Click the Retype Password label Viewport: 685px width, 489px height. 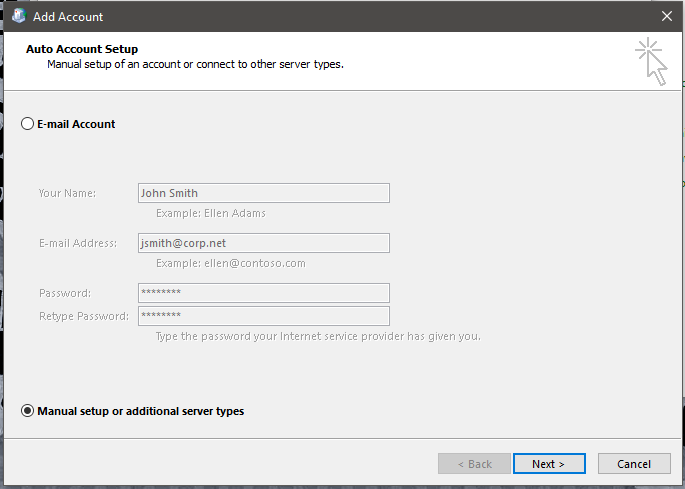coord(84,316)
